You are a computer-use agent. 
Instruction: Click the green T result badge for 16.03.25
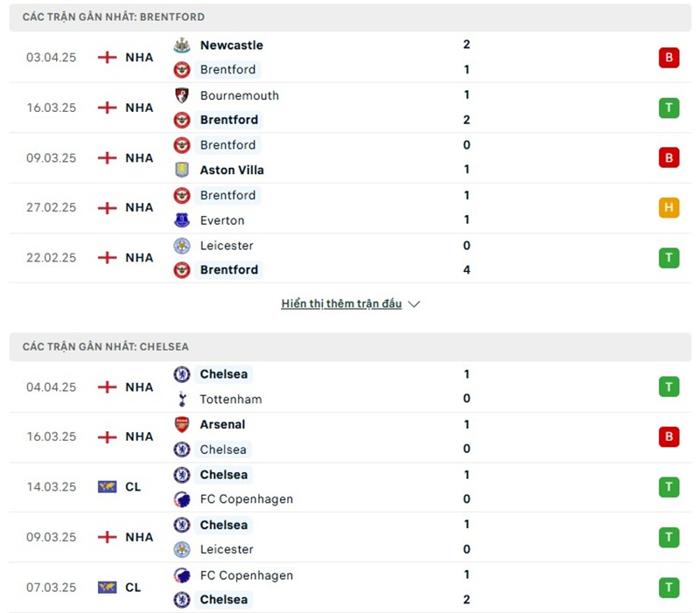[x=668, y=108]
